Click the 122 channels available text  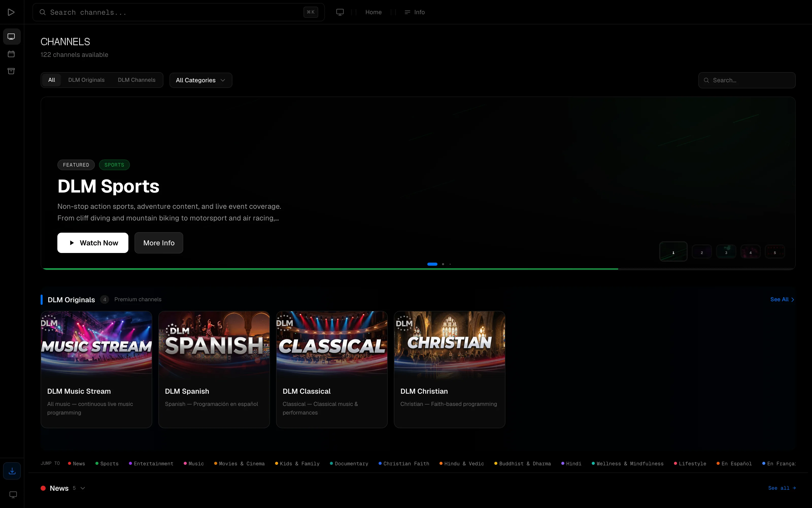75,55
